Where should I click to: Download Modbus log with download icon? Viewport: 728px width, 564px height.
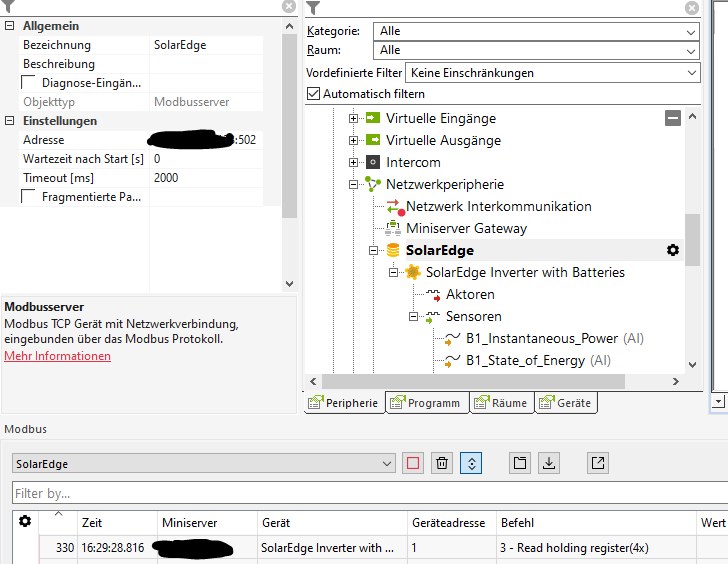coord(549,463)
